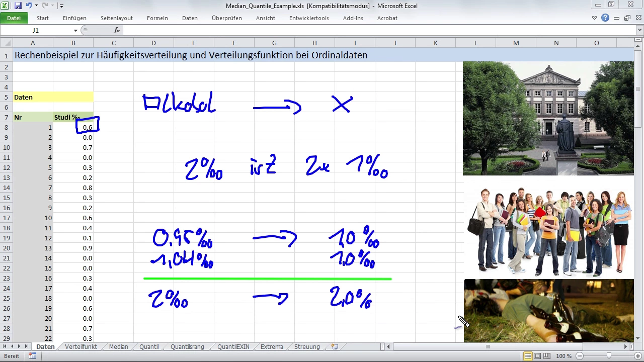Select column A header
Viewport: 644px width, 362px height.
point(33,43)
